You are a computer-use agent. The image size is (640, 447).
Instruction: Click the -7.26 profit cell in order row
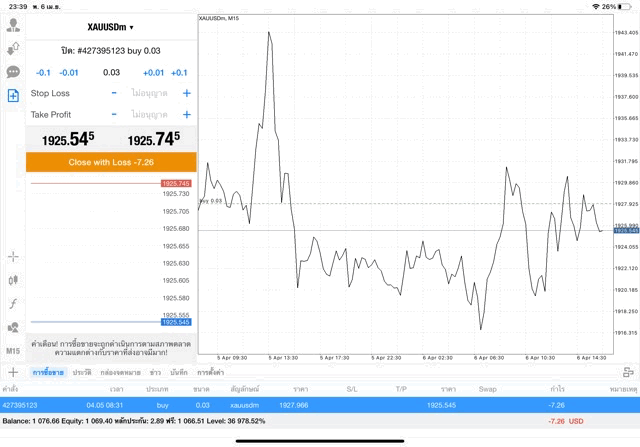click(557, 405)
